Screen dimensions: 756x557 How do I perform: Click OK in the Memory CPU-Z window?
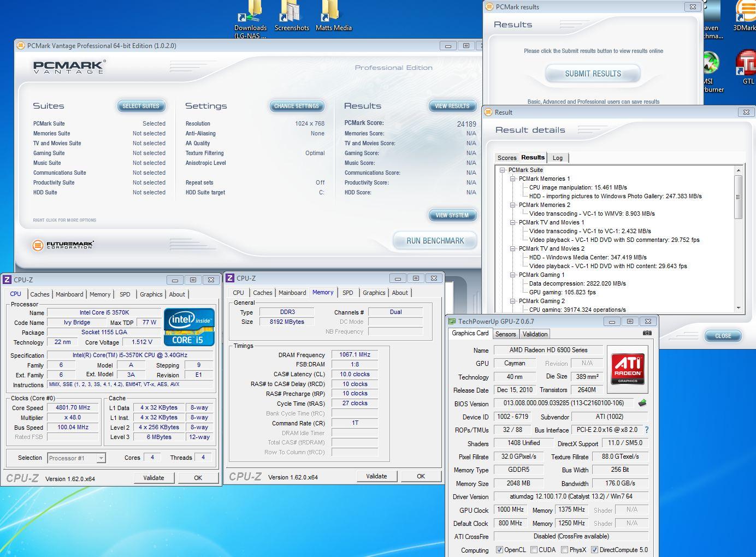[421, 476]
